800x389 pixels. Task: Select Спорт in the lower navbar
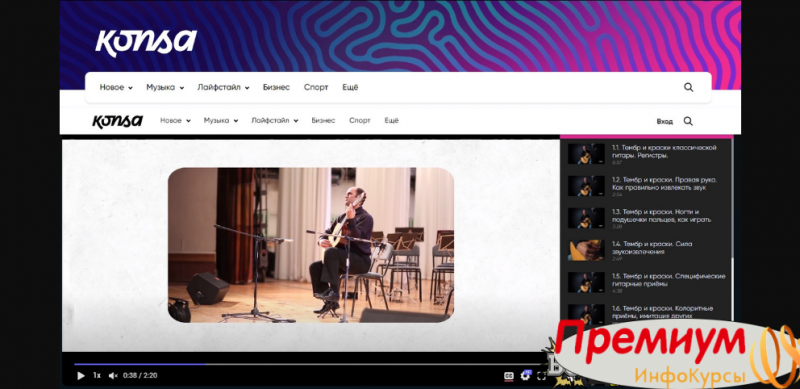click(360, 120)
